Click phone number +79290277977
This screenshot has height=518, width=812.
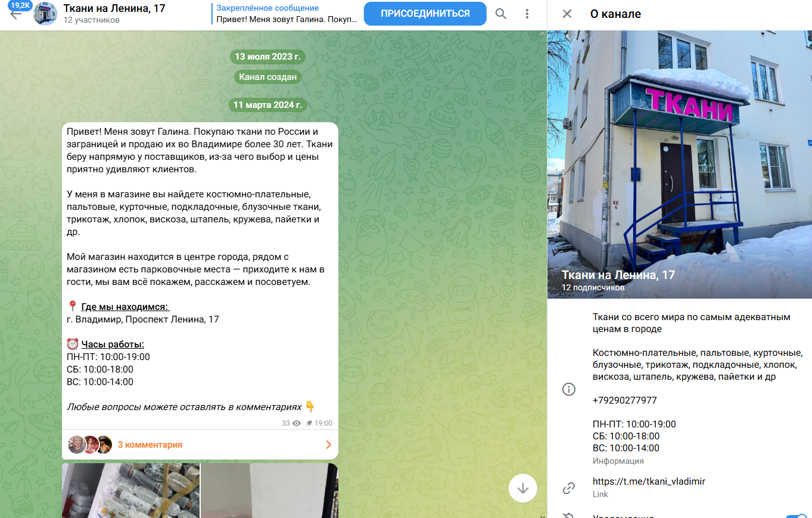pyautogui.click(x=625, y=401)
